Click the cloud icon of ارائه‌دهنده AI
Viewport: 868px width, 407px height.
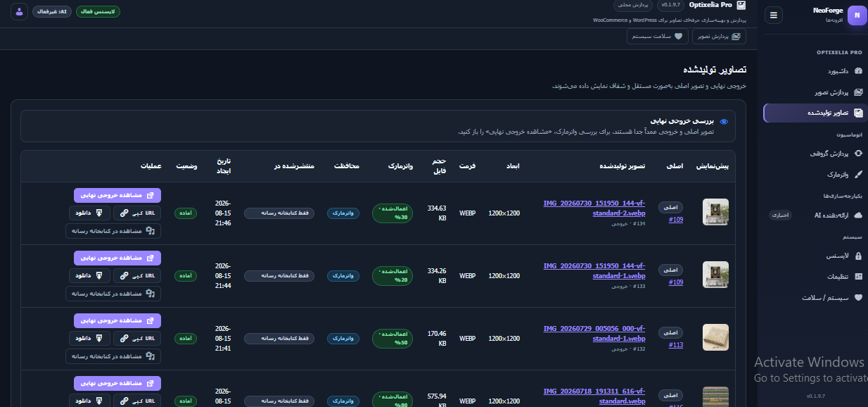pyautogui.click(x=858, y=215)
